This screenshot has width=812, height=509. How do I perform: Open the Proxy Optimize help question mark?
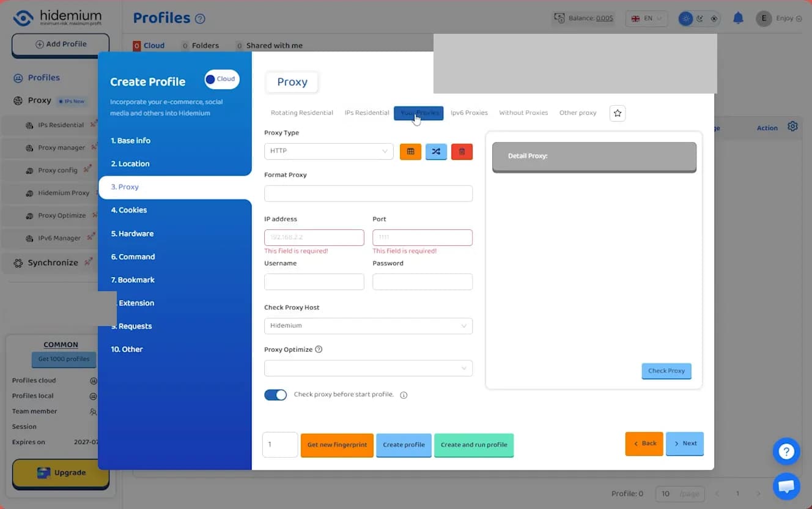(319, 349)
